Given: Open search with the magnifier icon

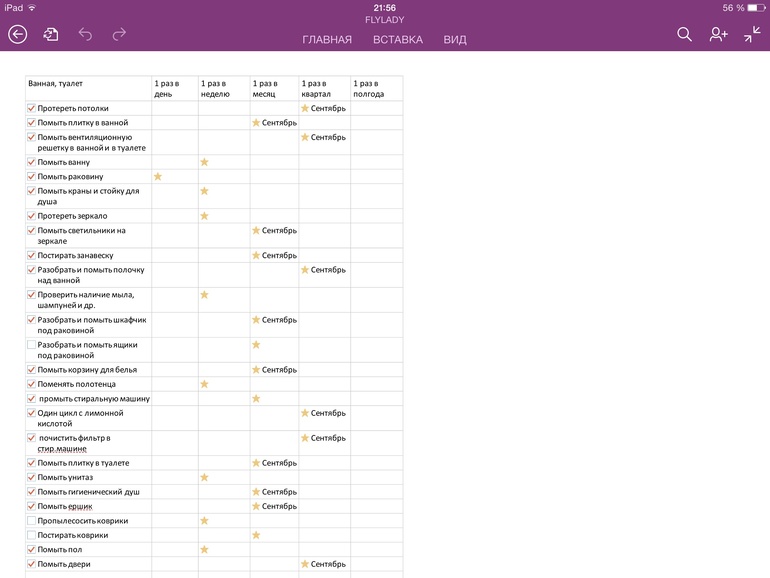Looking at the screenshot, I should [x=684, y=35].
